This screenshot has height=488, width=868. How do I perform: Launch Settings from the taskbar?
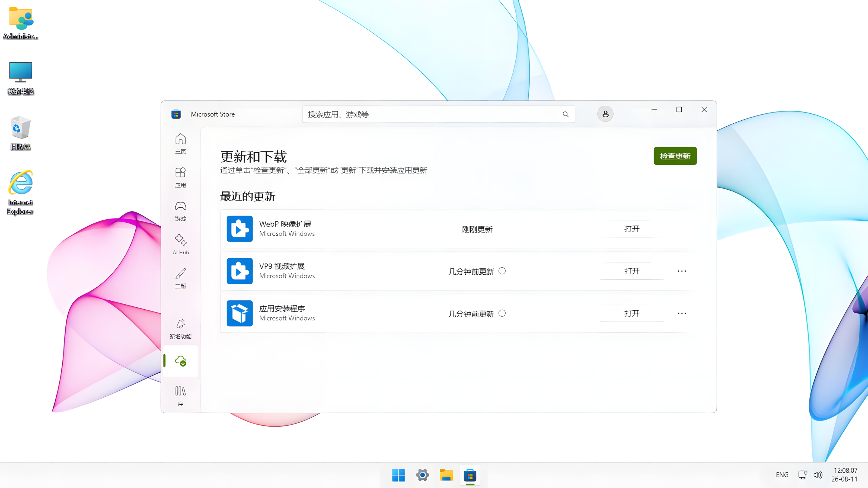coord(422,475)
